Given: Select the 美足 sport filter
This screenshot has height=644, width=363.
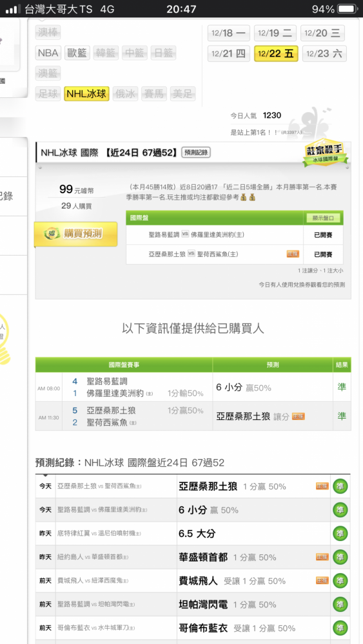Looking at the screenshot, I should click(x=183, y=93).
